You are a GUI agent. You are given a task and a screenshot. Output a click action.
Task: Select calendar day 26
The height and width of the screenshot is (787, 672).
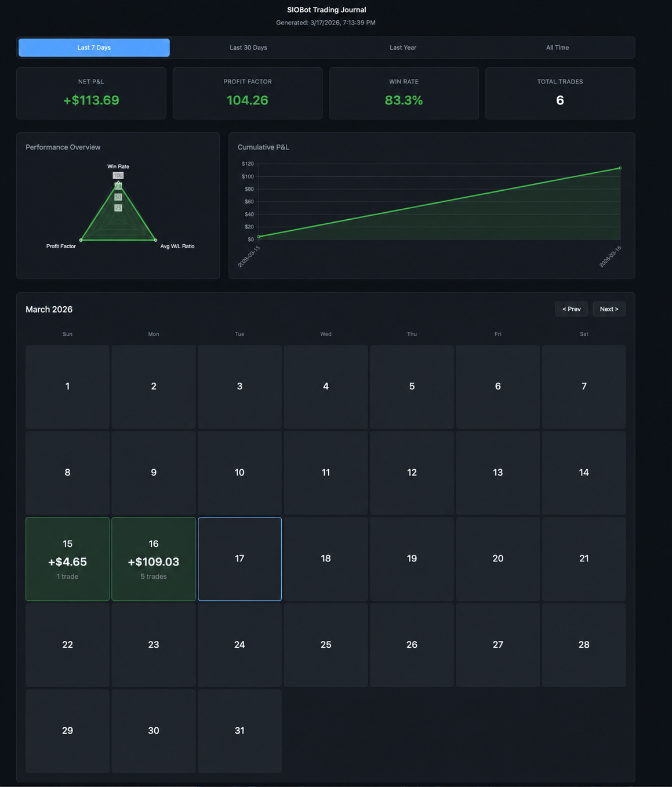(x=412, y=645)
